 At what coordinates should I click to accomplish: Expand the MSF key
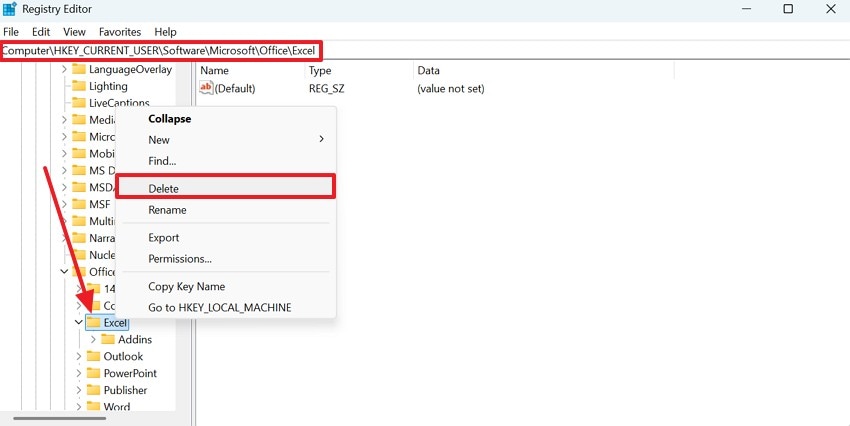(64, 204)
